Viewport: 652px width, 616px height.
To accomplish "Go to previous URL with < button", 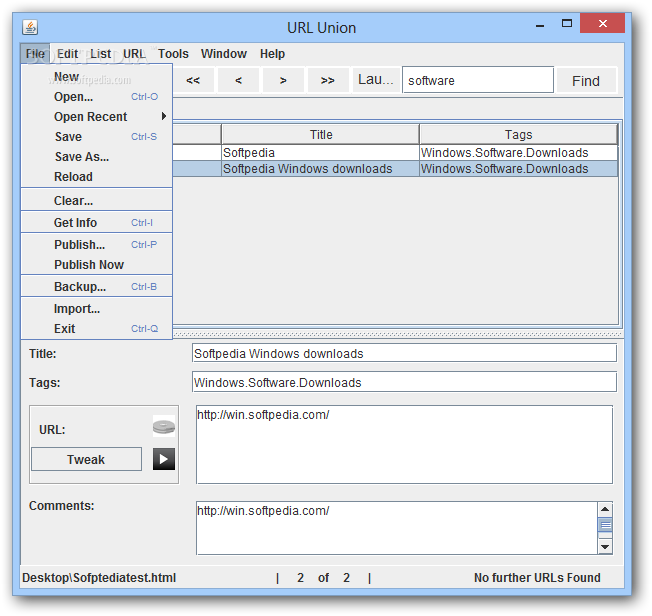I will [238, 80].
